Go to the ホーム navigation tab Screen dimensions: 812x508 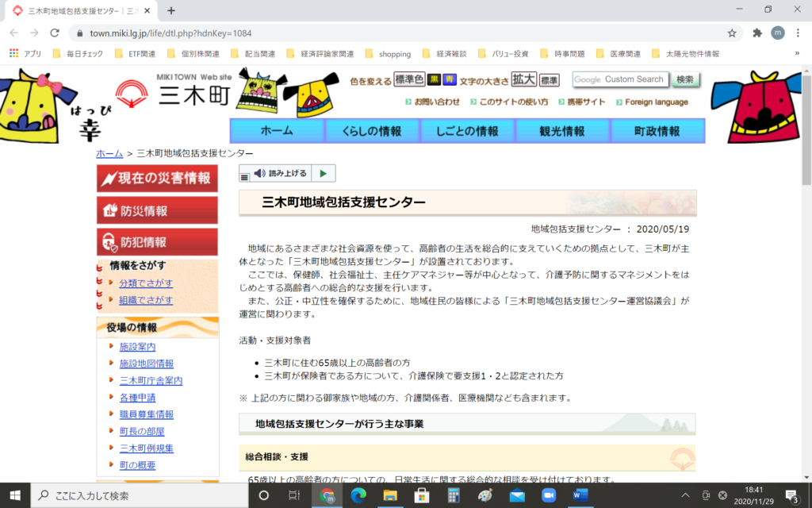pyautogui.click(x=277, y=131)
